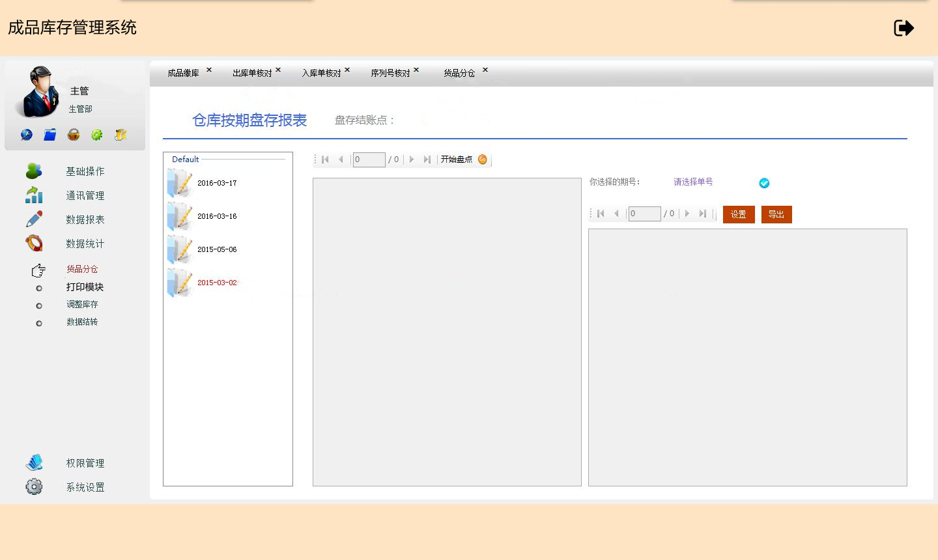Click the user avatar picture
Image resolution: width=938 pixels, height=560 pixels.
[x=40, y=92]
